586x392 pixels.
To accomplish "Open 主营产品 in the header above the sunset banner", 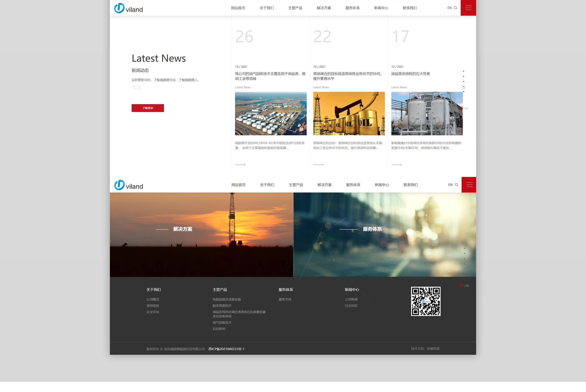I will click(x=296, y=185).
